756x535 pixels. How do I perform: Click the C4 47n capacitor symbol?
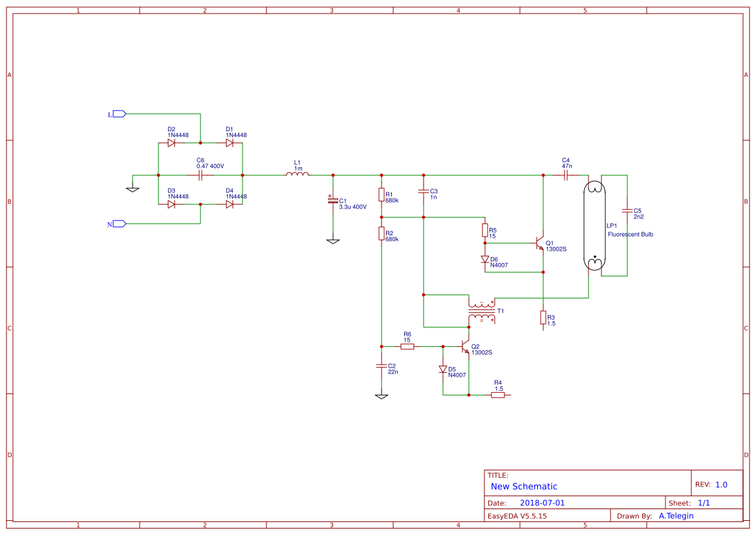[x=566, y=174]
